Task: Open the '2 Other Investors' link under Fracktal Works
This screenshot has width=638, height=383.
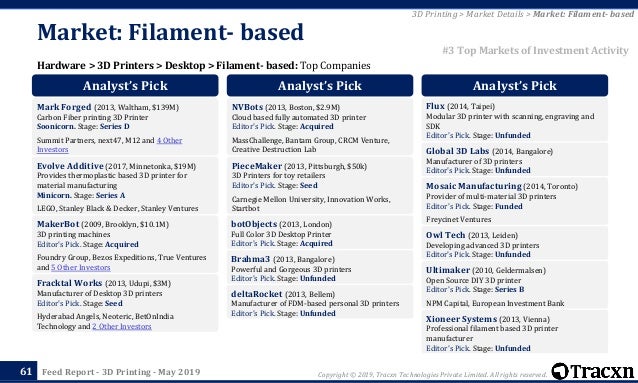Action: (122, 326)
